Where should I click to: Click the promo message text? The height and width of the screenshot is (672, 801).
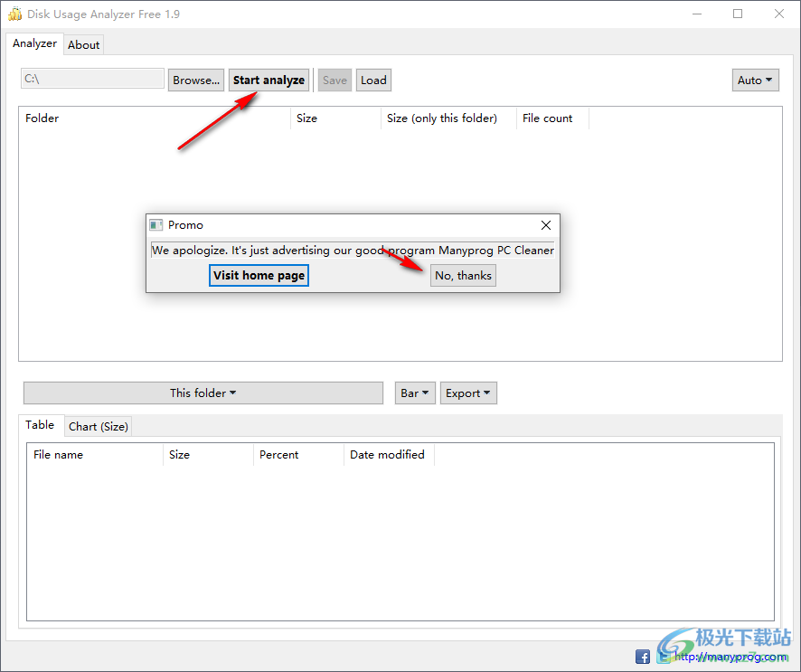pyautogui.click(x=353, y=251)
